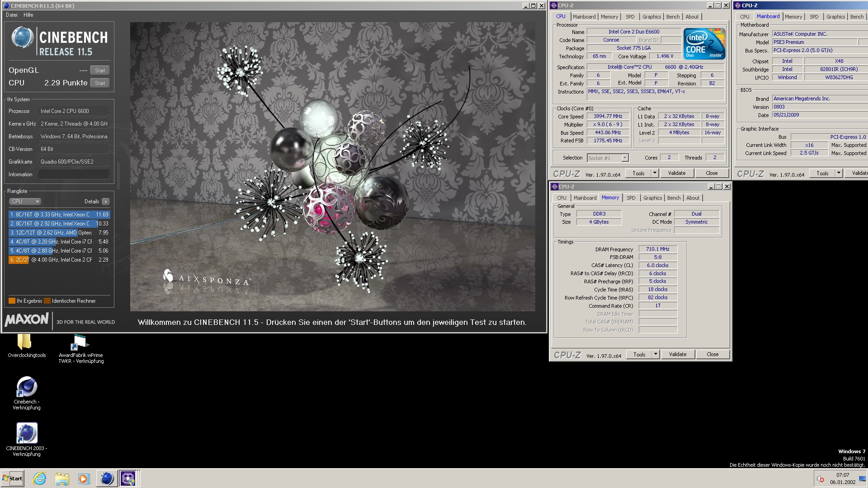Open the Hilfe menu
The height and width of the screenshot is (488, 868).
(x=28, y=15)
